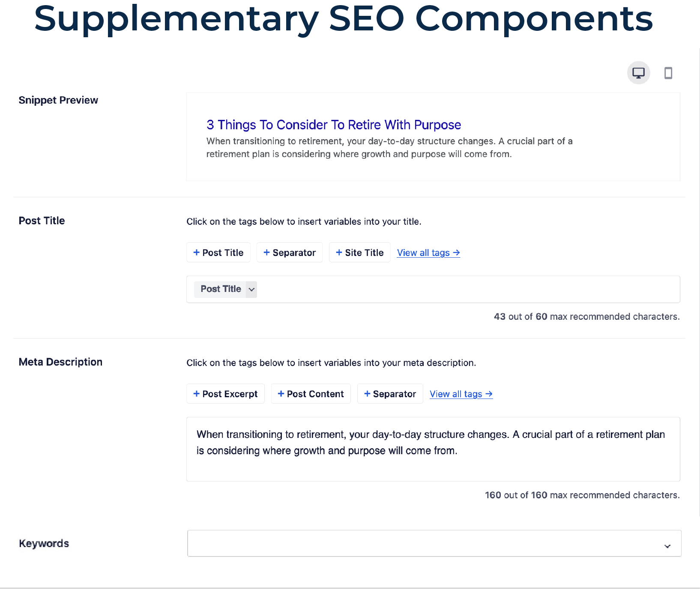Insert Post Content tag into description
The height and width of the screenshot is (589, 700).
[x=311, y=394]
